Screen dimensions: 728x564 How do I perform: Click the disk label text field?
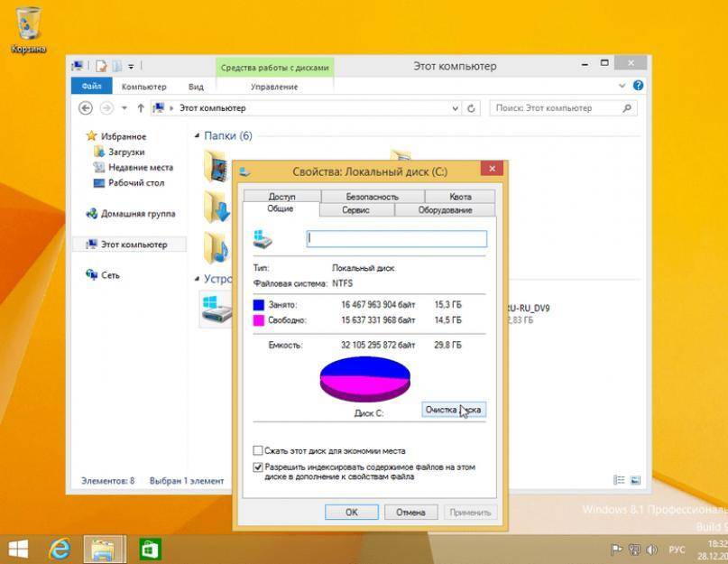pos(397,239)
